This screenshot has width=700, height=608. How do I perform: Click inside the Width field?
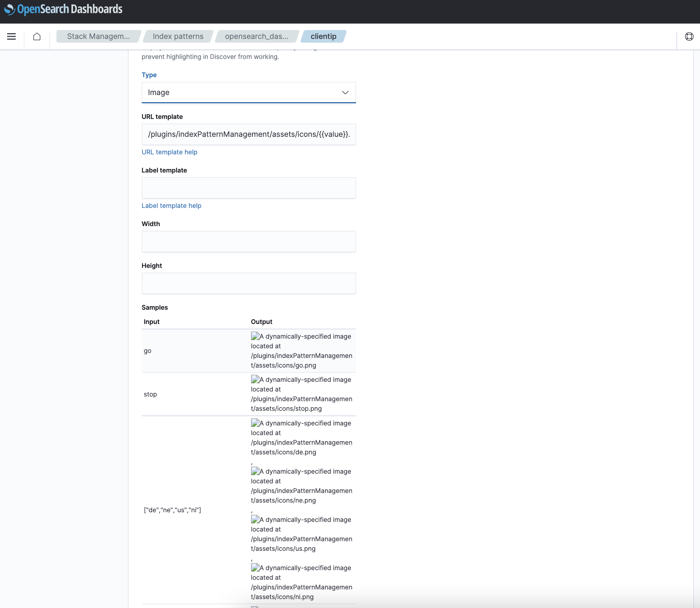[249, 241]
